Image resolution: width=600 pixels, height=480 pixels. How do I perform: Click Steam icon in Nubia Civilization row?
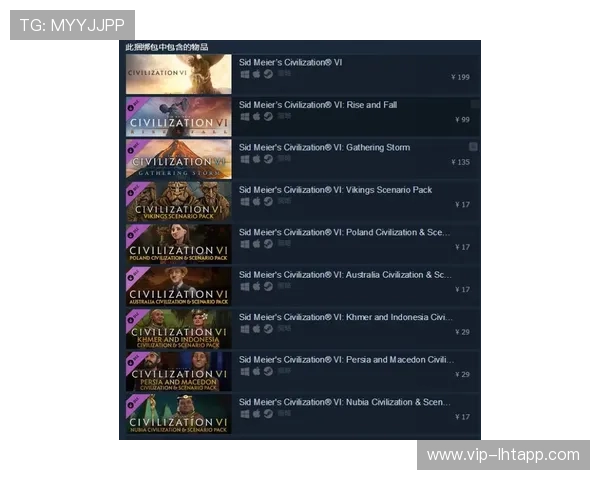[x=268, y=414]
